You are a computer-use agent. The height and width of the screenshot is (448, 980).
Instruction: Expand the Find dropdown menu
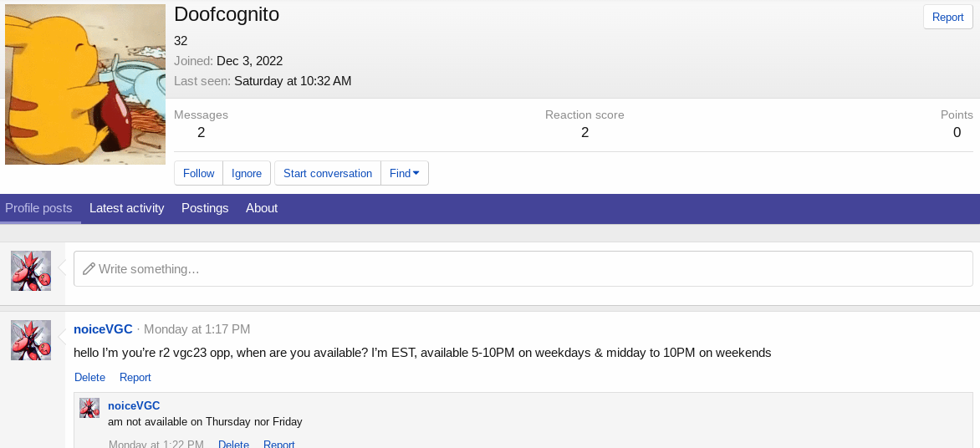click(405, 173)
